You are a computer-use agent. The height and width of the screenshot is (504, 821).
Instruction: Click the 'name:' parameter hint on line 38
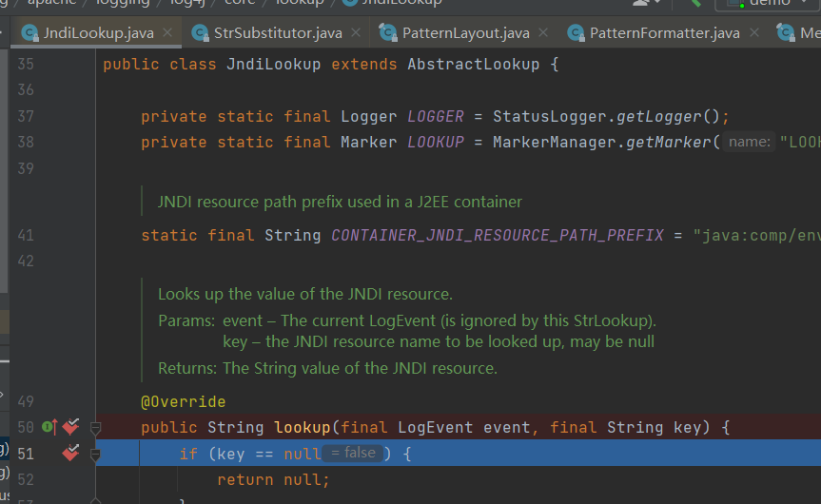click(x=750, y=142)
